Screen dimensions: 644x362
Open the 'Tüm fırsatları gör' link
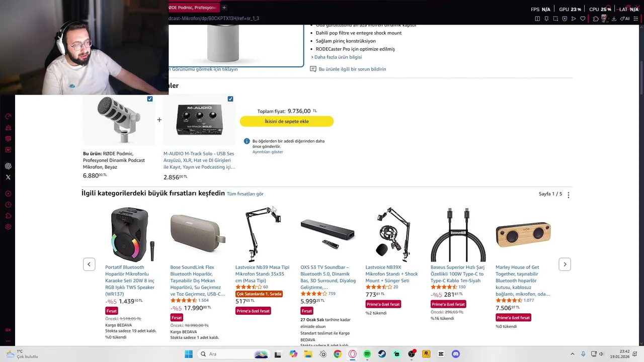click(x=245, y=194)
